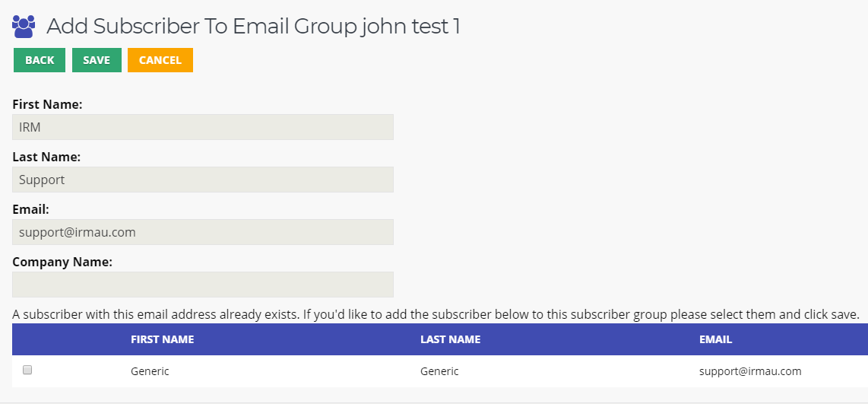Select the Generic first name cell

(150, 371)
